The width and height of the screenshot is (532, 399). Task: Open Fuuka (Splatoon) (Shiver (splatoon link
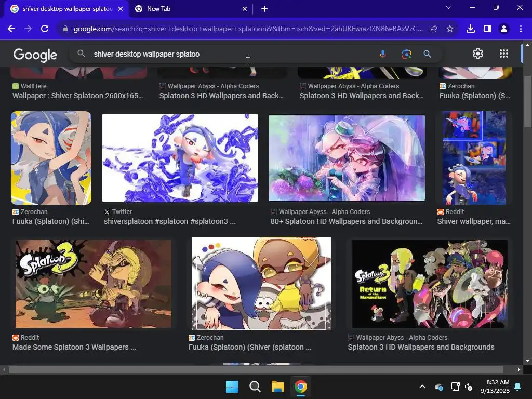point(250,347)
